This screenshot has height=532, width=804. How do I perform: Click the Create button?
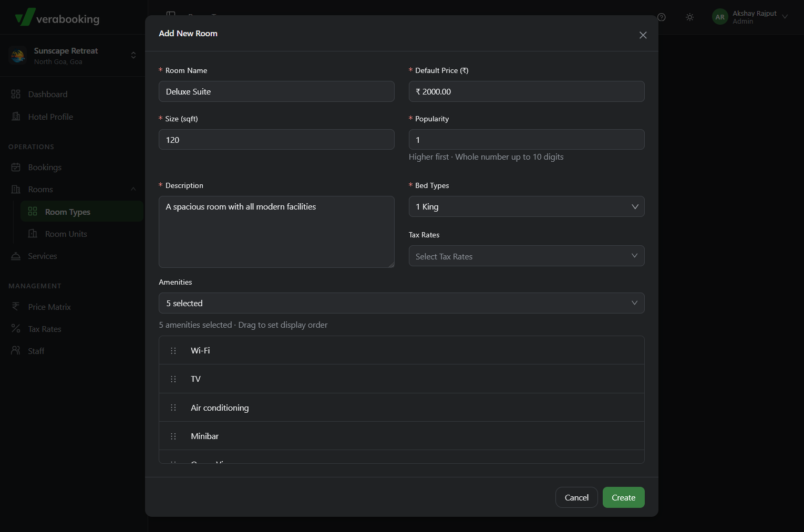pos(623,497)
